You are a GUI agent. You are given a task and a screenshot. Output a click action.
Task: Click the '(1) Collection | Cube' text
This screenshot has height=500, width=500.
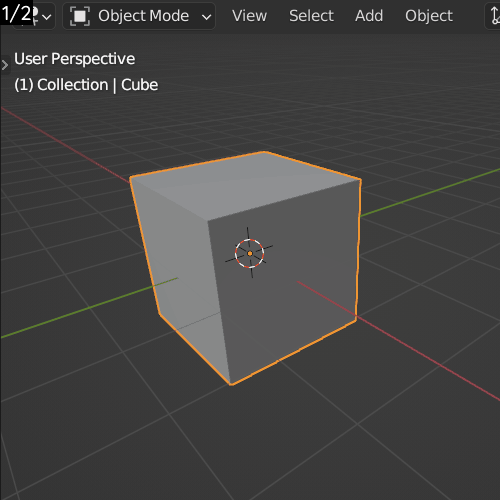click(86, 85)
